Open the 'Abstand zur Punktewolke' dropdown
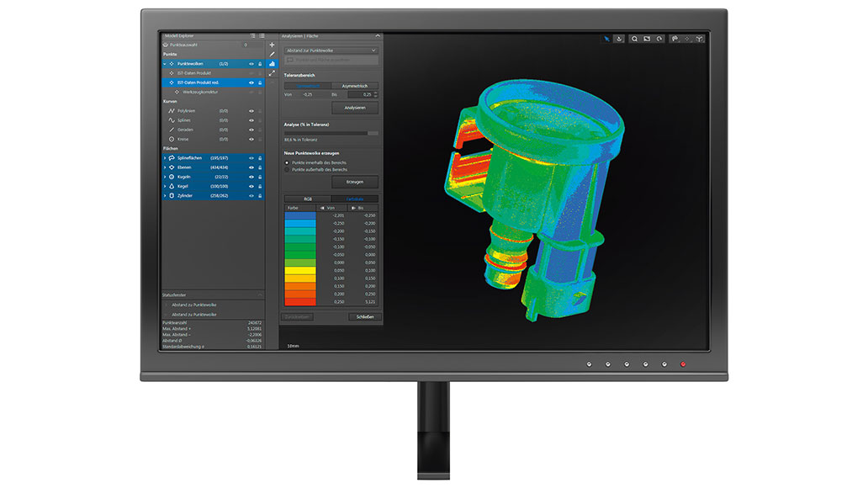 (x=331, y=50)
